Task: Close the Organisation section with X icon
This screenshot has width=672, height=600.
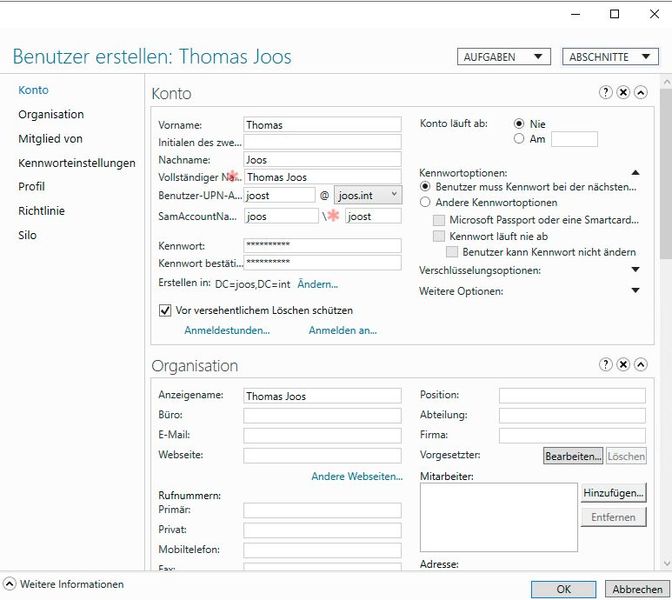Action: point(623,364)
